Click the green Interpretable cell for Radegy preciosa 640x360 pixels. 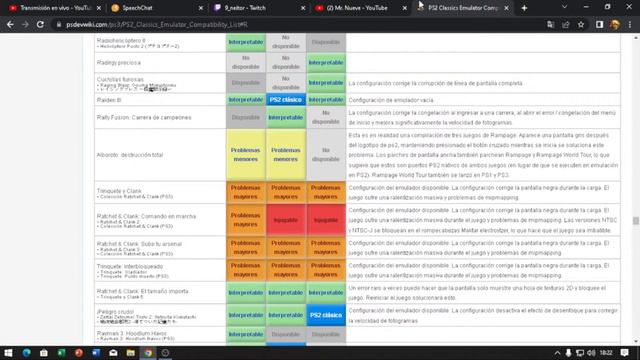tap(326, 62)
